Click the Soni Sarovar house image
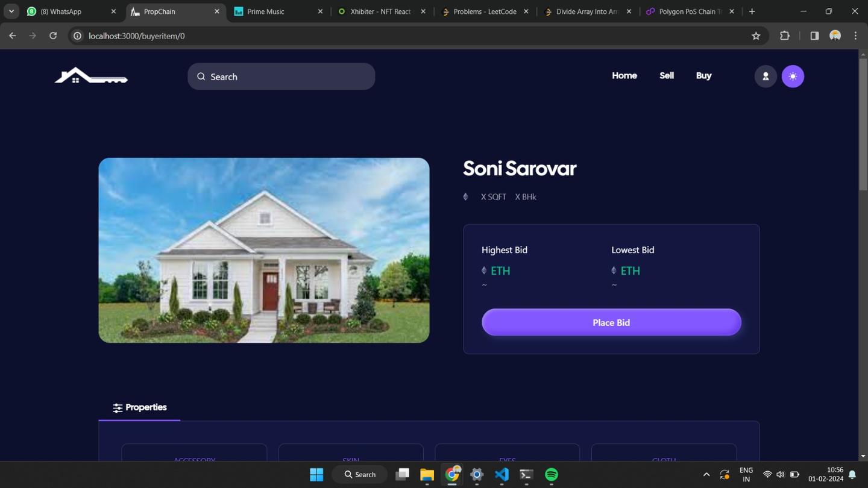Image resolution: width=868 pixels, height=488 pixels. pyautogui.click(x=264, y=250)
